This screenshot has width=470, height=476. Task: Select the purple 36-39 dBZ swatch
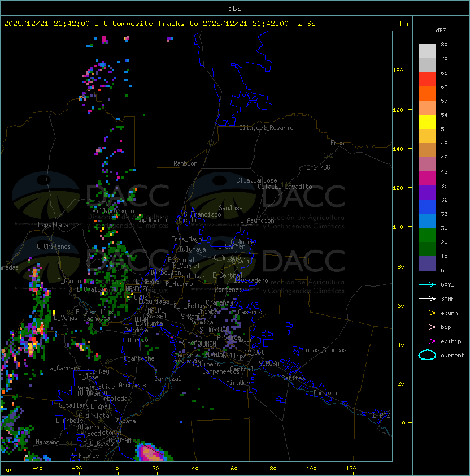[x=427, y=192]
